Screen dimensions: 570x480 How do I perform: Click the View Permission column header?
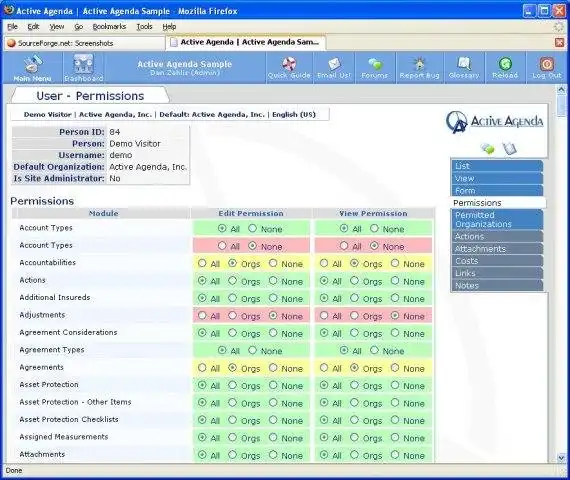click(x=373, y=213)
